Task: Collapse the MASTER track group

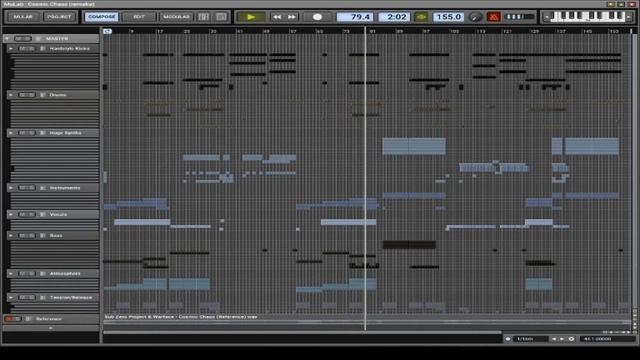Action: coord(7,38)
